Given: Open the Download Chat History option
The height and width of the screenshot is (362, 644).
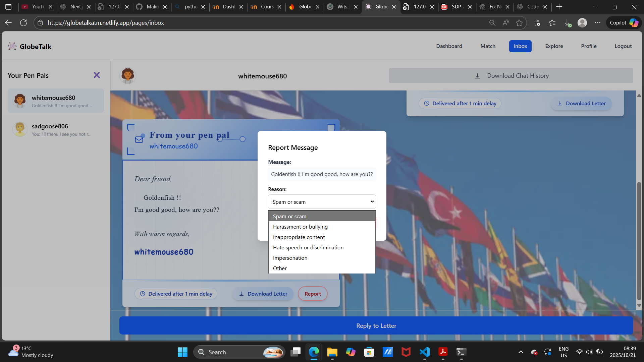Looking at the screenshot, I should click(x=511, y=75).
